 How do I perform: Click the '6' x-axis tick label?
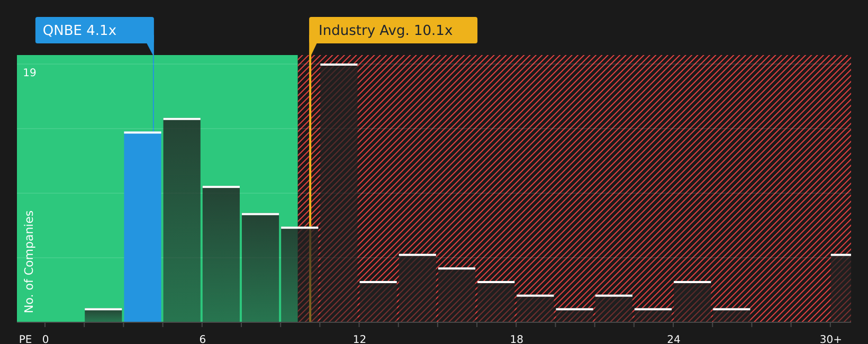coord(203,339)
